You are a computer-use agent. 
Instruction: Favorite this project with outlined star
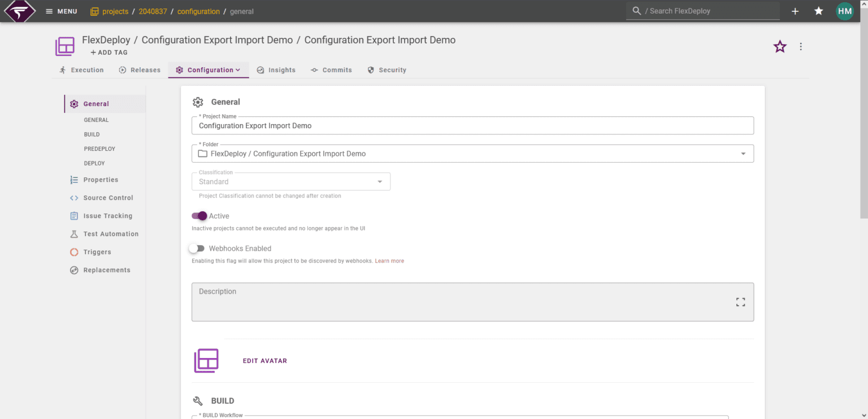(x=780, y=47)
